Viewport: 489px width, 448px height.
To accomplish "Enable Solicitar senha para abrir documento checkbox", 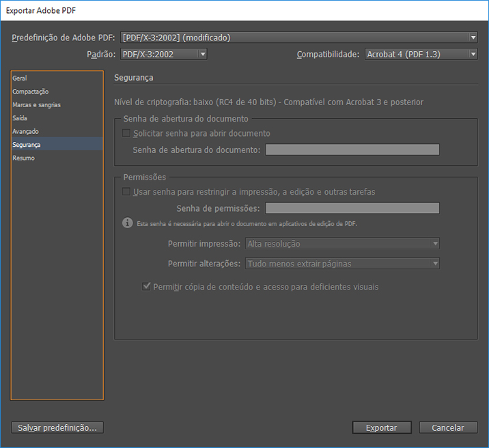I will [126, 134].
